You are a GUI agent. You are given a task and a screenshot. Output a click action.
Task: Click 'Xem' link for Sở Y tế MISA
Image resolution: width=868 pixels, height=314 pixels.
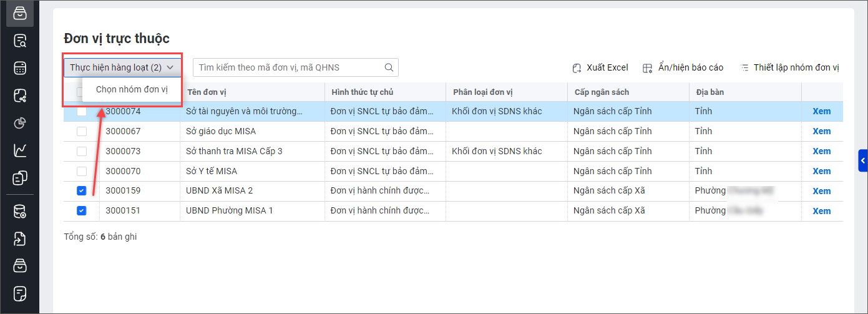point(821,171)
